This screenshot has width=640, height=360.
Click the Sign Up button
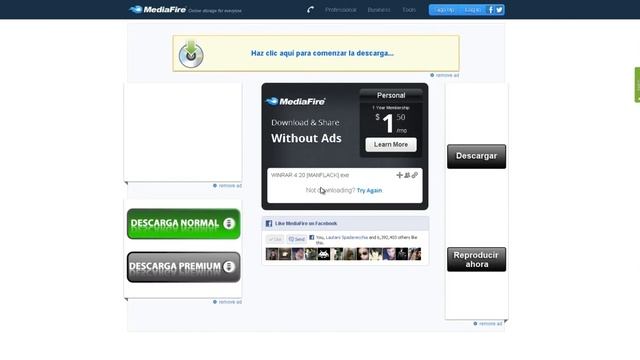(x=444, y=10)
